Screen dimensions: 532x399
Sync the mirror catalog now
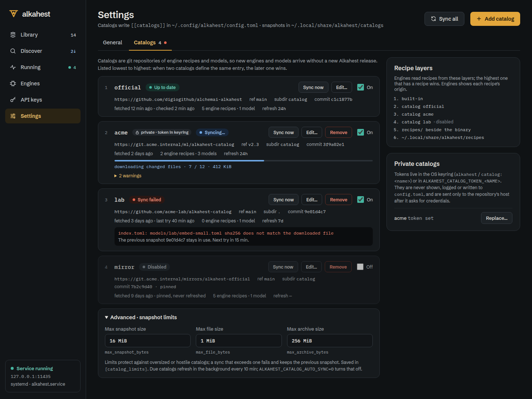pyautogui.click(x=283, y=267)
